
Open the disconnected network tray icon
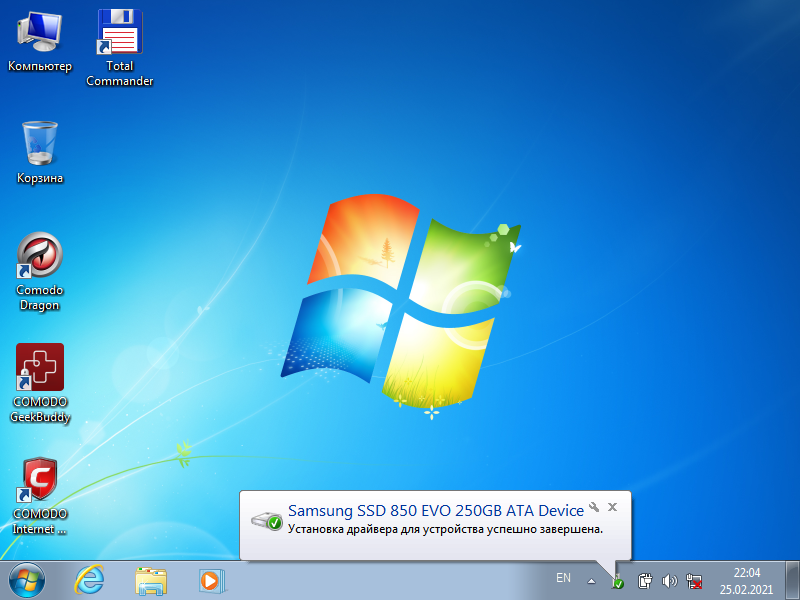694,581
